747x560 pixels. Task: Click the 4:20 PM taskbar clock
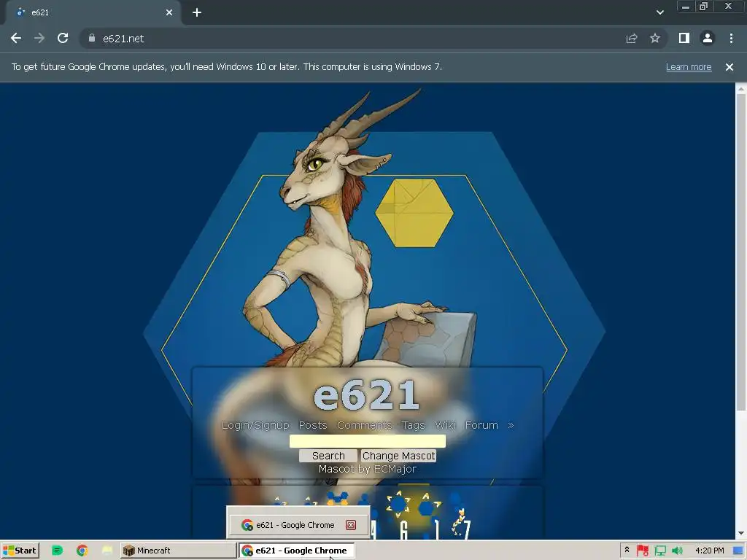(709, 551)
